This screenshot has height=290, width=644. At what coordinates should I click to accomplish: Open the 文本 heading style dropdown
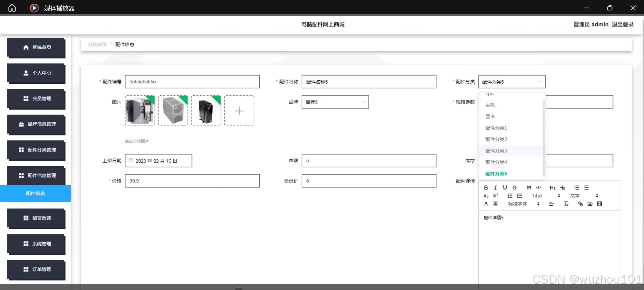pos(584,196)
